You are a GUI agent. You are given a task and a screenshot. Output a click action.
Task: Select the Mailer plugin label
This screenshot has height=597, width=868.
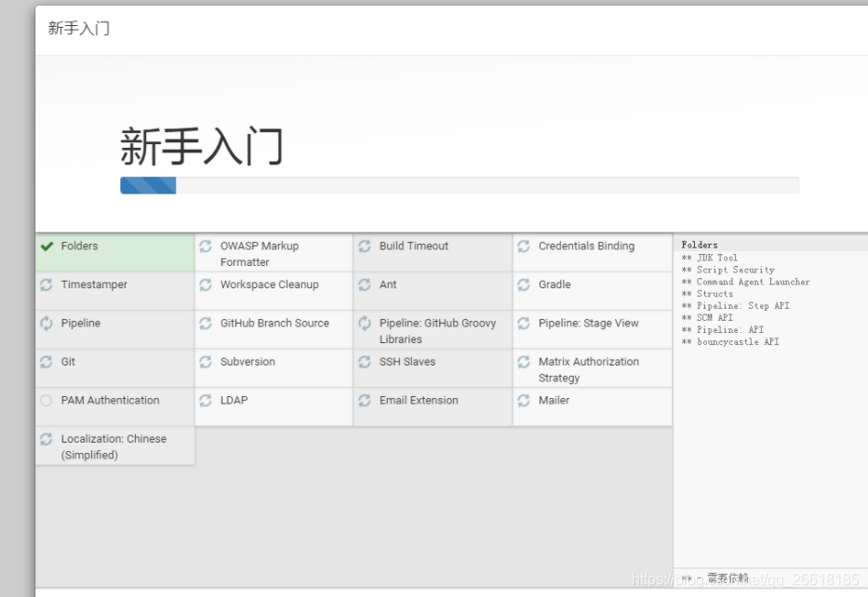(x=554, y=400)
